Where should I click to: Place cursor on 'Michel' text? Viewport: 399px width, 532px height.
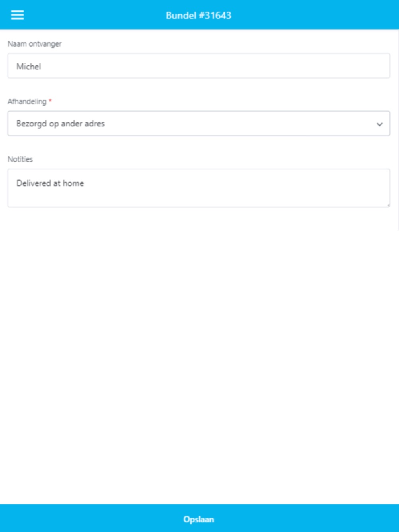[29, 66]
